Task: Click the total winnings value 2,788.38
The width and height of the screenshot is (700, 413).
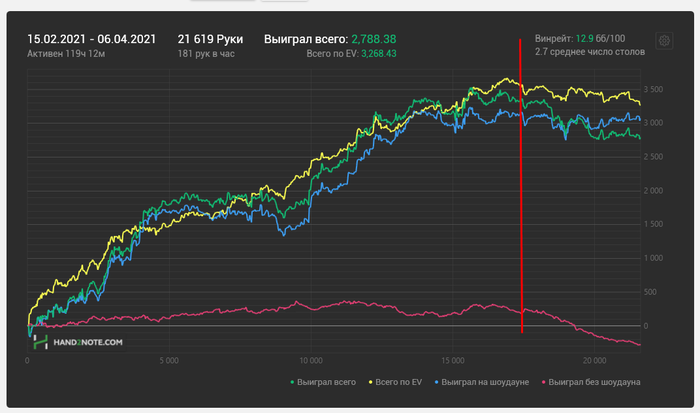Action: (374, 39)
